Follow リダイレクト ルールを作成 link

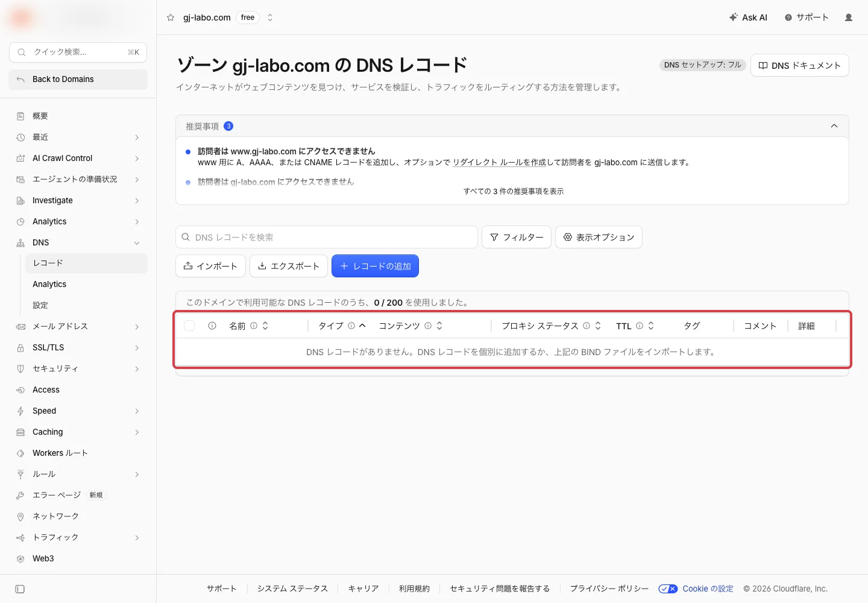coord(499,162)
